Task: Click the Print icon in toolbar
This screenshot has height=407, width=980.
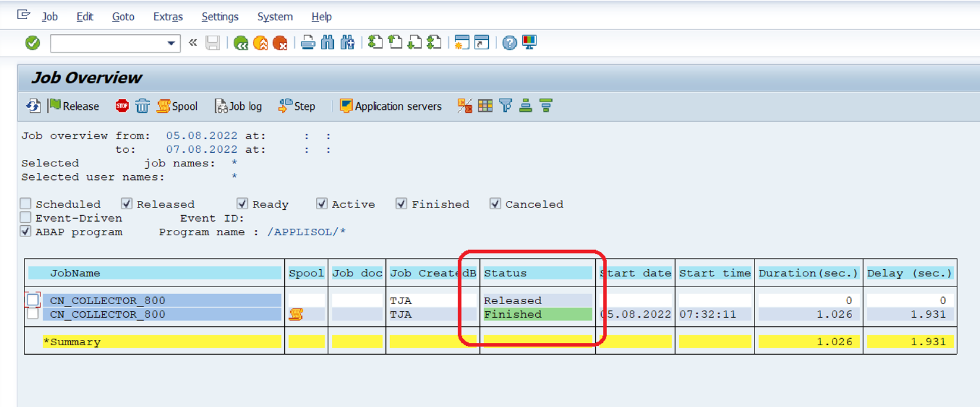Action: (x=307, y=43)
